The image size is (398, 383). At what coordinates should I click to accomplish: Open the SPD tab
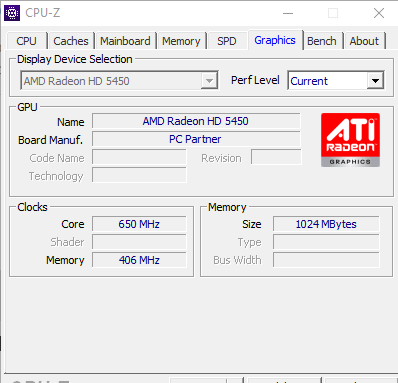point(227,41)
